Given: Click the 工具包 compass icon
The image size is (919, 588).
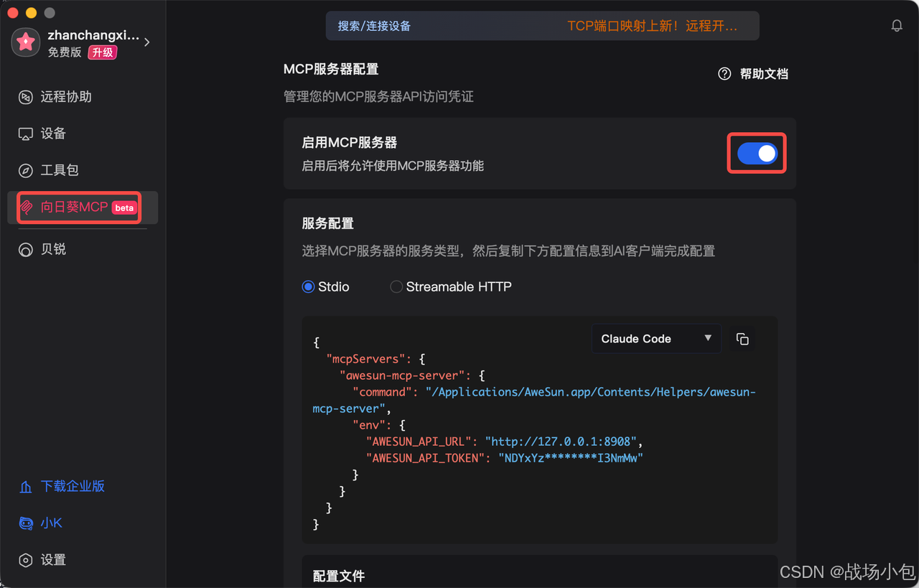Looking at the screenshot, I should (26, 170).
